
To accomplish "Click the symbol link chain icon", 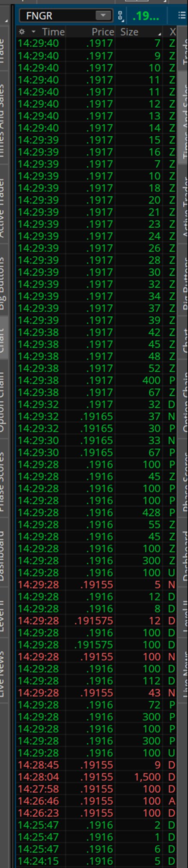I will point(120,16).
